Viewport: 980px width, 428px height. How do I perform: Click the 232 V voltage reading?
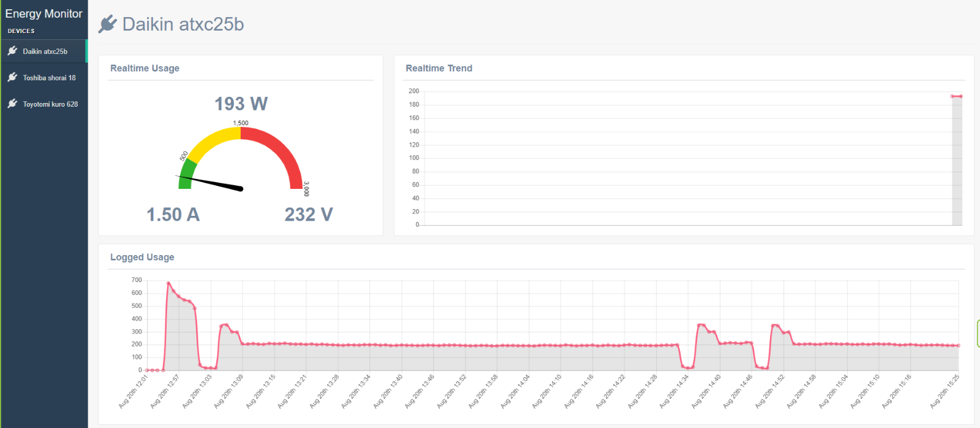point(309,215)
